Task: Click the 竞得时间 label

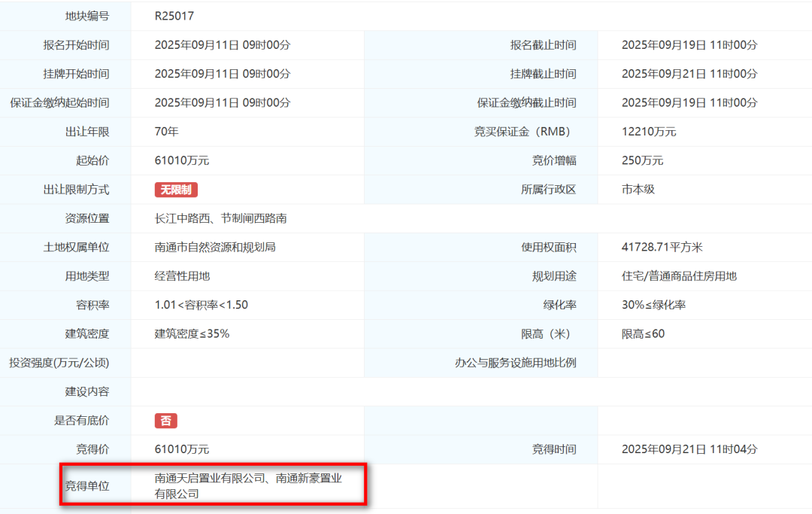Action: (554, 449)
